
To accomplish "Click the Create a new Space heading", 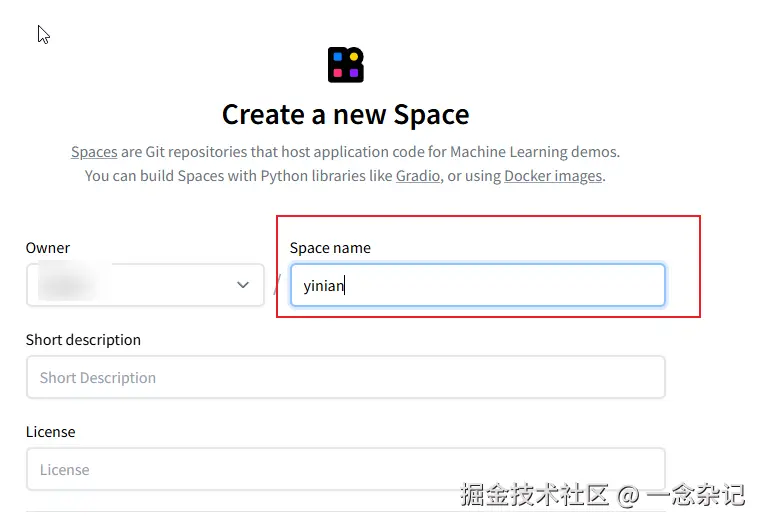I will tap(345, 115).
